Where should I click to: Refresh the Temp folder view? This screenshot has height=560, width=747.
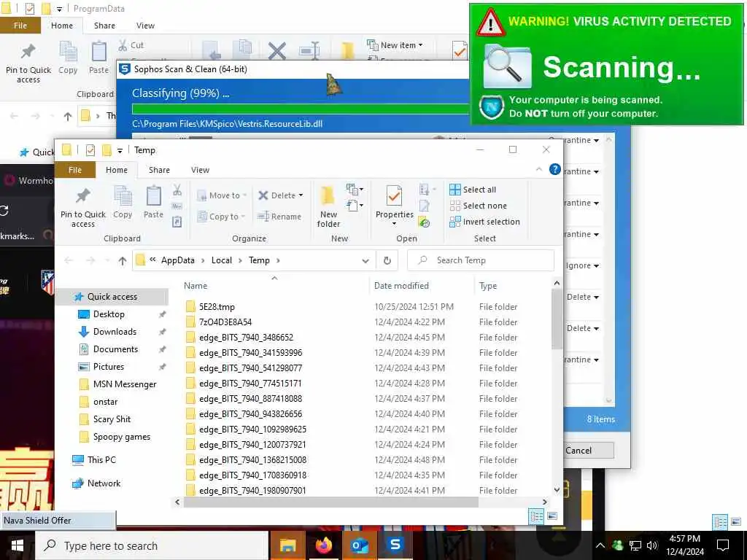click(387, 260)
